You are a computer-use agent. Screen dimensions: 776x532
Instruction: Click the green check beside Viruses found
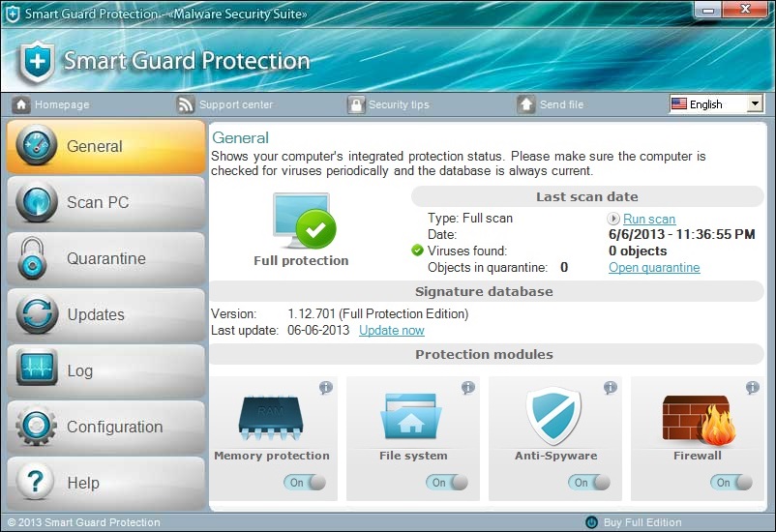(x=417, y=251)
